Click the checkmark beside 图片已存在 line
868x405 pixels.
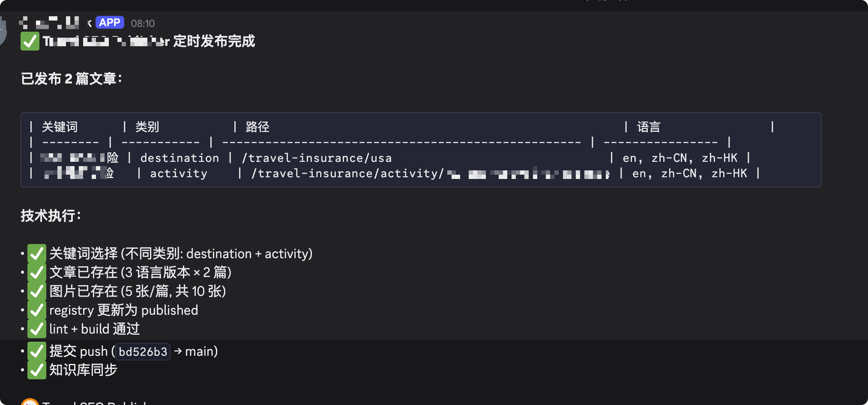tap(37, 291)
